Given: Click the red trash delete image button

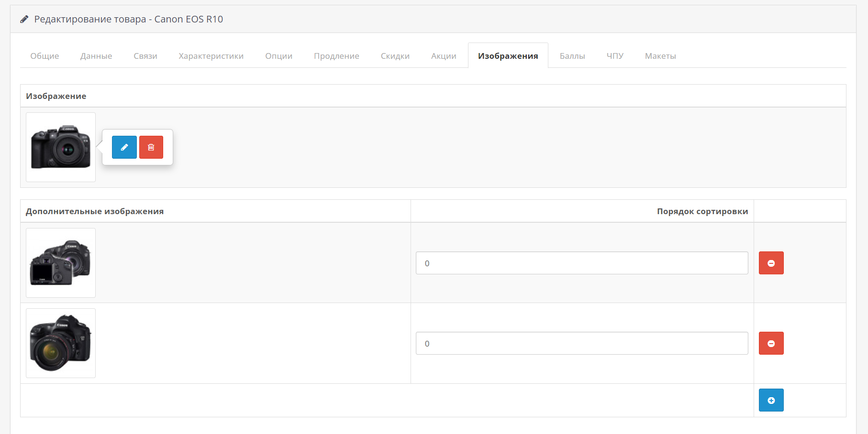Looking at the screenshot, I should coord(151,147).
